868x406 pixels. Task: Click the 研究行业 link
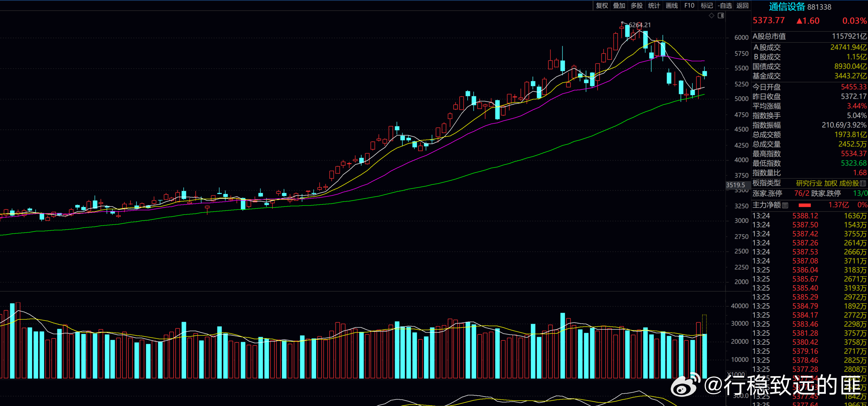809,183
